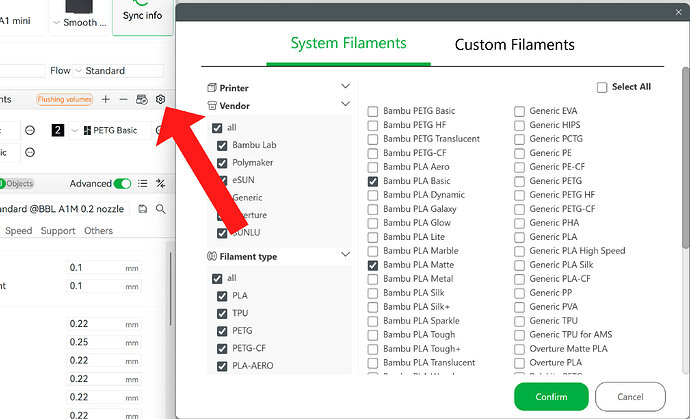690x419 pixels.
Task: Collapse the Vendor section chevron
Action: tap(345, 104)
